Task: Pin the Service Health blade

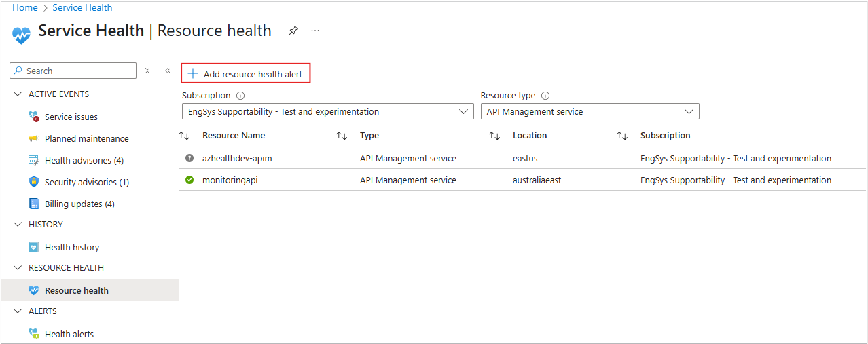Action: coord(293,31)
